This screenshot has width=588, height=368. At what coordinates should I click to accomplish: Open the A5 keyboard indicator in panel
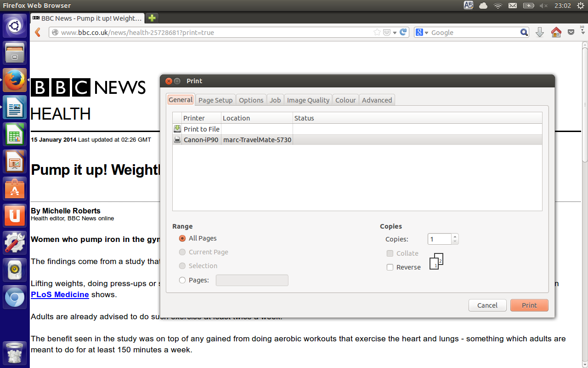coord(469,6)
